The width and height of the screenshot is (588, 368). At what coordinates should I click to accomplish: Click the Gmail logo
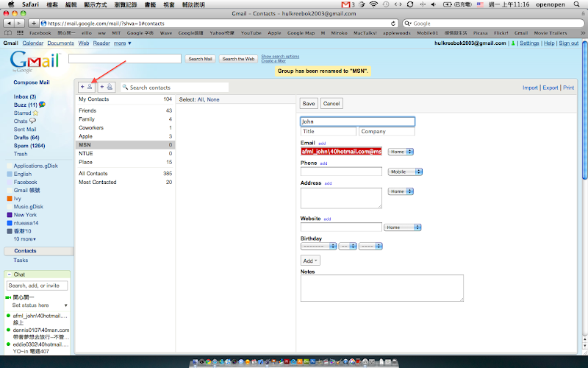35,61
